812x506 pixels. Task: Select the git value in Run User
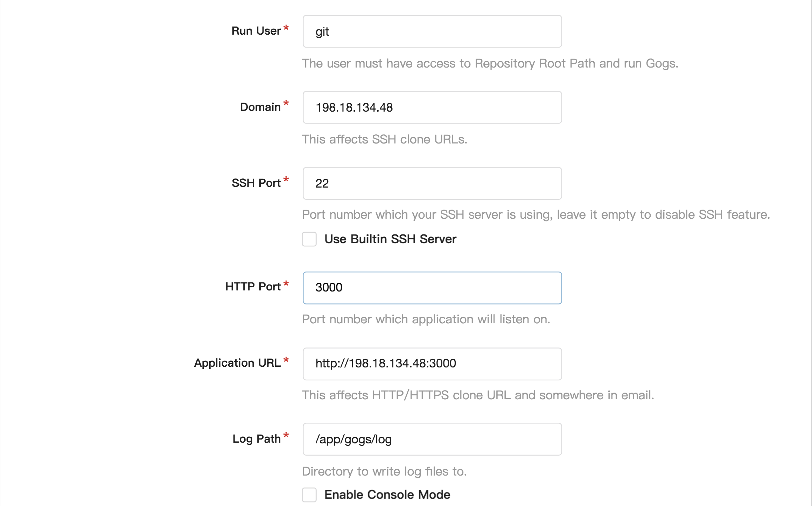[322, 31]
